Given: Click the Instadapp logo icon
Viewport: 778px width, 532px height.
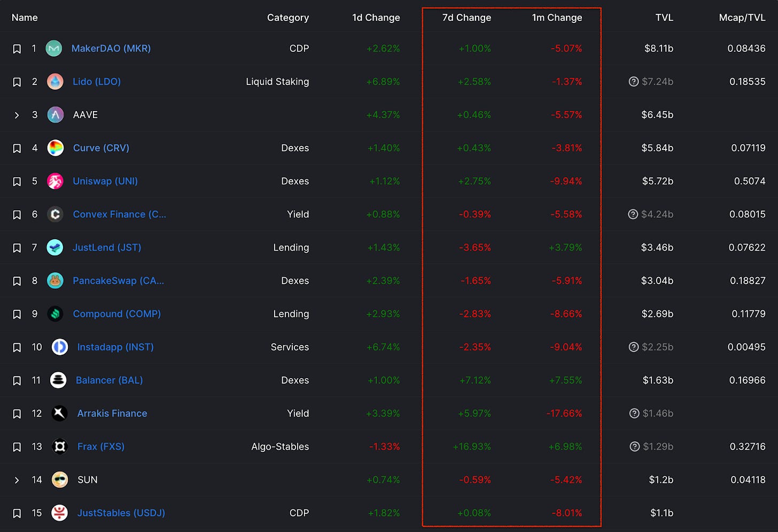Looking at the screenshot, I should 59,347.
